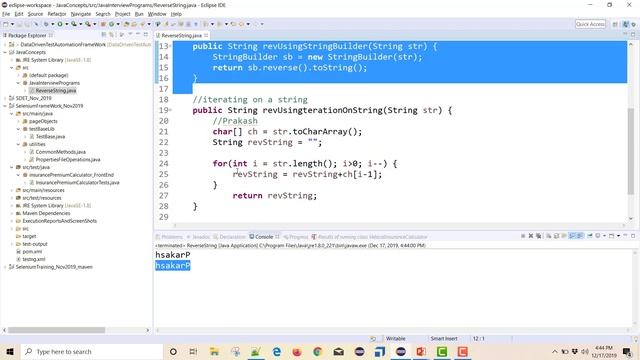
Task: Collapse the src/main/java folder node
Action: 12,113
